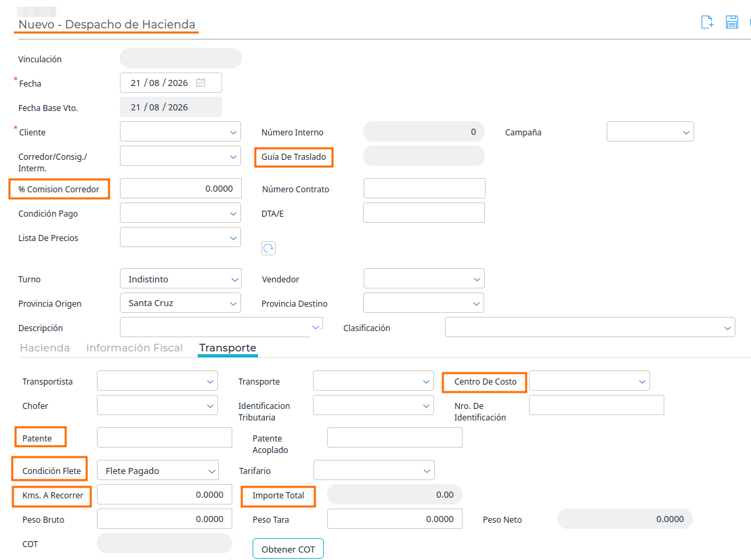Select the Transporte tab
Screen dimensions: 751x560
228,348
